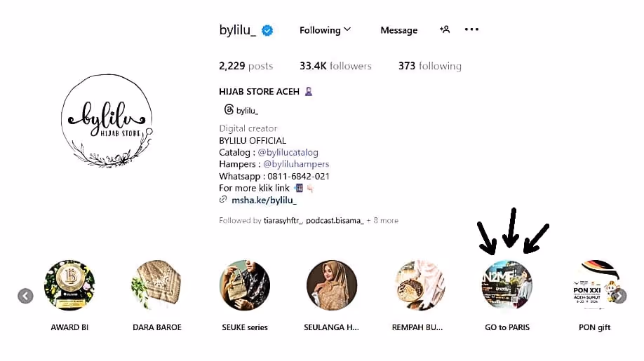The width and height of the screenshot is (644, 361).
Task: Expand the Following dropdown
Action: tap(325, 30)
